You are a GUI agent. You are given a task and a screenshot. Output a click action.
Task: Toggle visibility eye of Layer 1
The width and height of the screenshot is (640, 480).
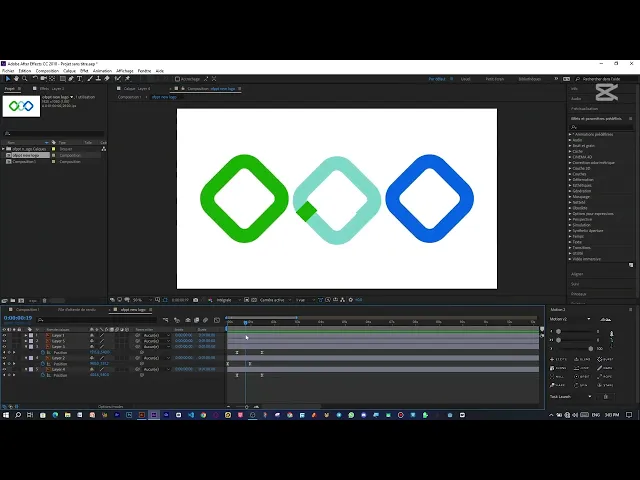(4, 336)
